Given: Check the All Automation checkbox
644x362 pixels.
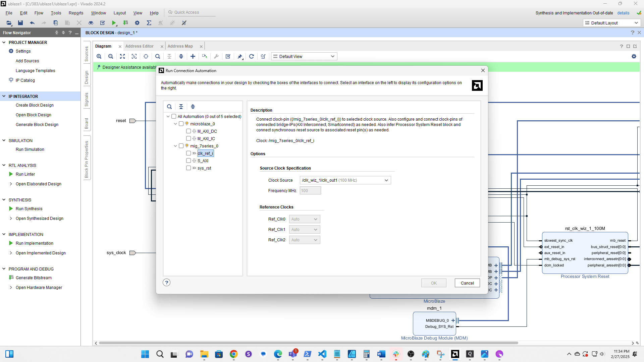Looking at the screenshot, I should coord(174,116).
